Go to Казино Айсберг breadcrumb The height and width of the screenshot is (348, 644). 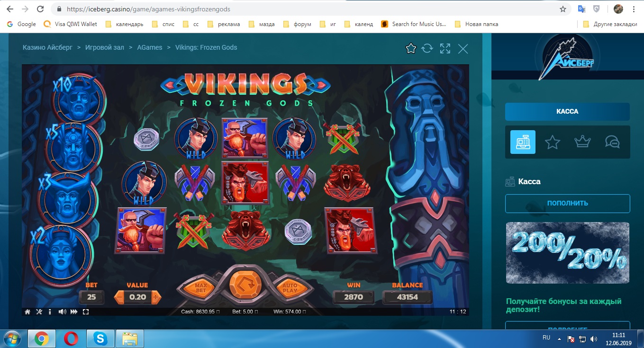click(47, 47)
